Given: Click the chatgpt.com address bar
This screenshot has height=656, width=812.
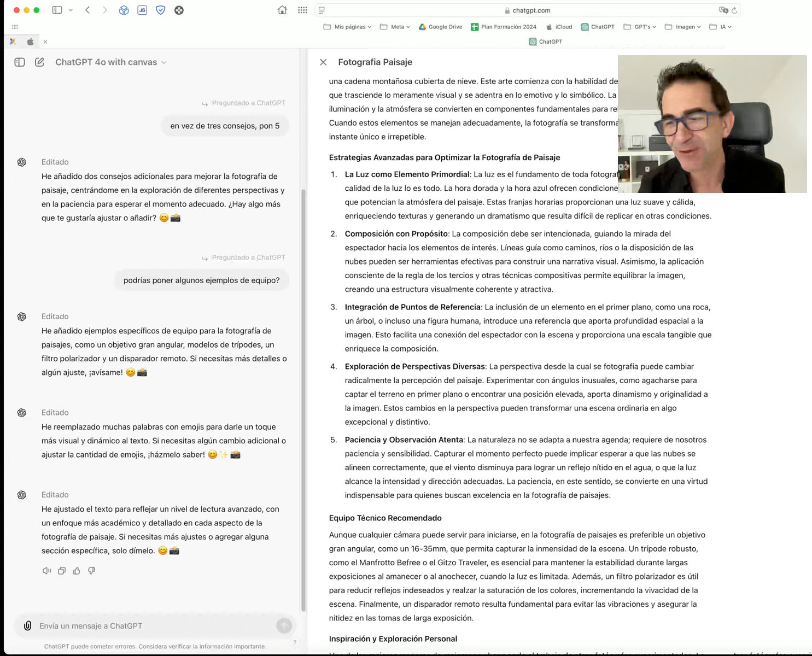Looking at the screenshot, I should 528,10.
